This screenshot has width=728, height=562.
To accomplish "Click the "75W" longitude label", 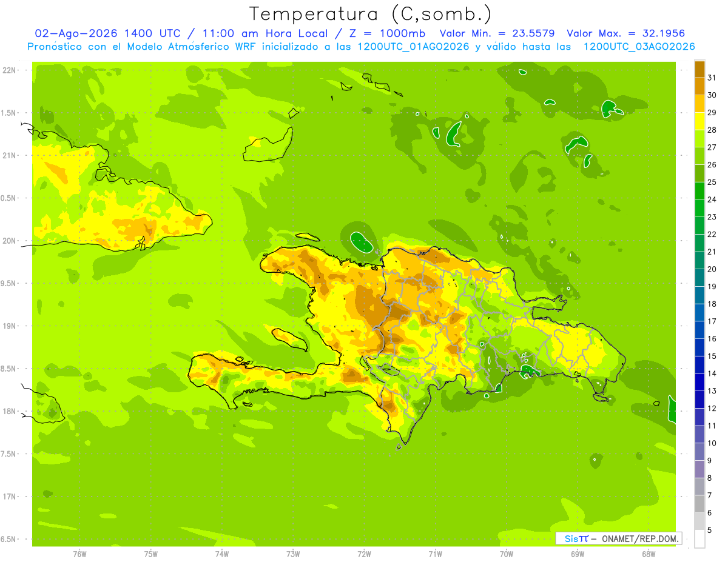I will tap(151, 554).
